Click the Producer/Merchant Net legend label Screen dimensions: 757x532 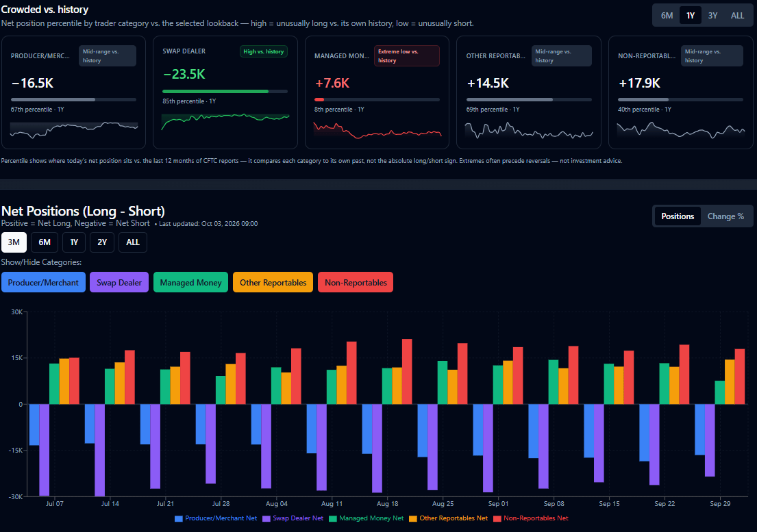(x=221, y=518)
